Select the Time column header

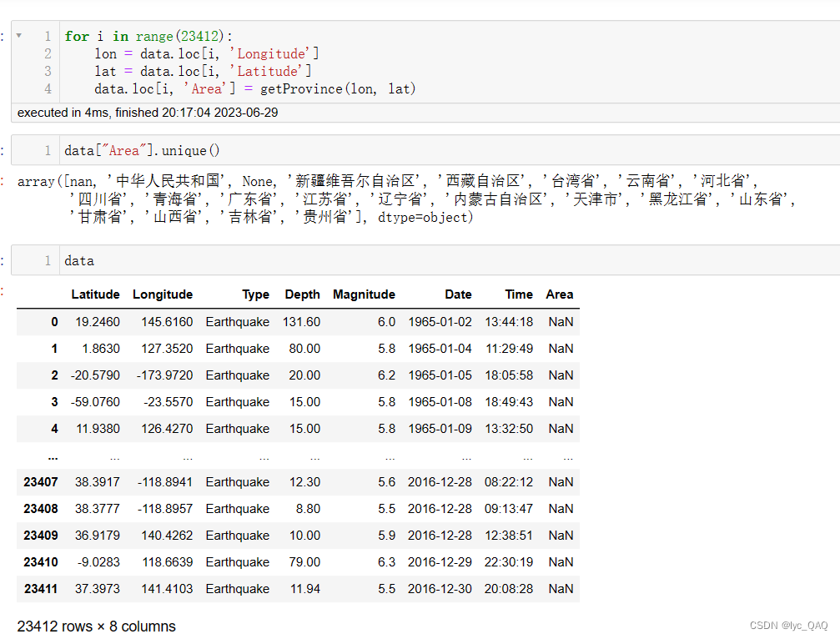coord(519,294)
